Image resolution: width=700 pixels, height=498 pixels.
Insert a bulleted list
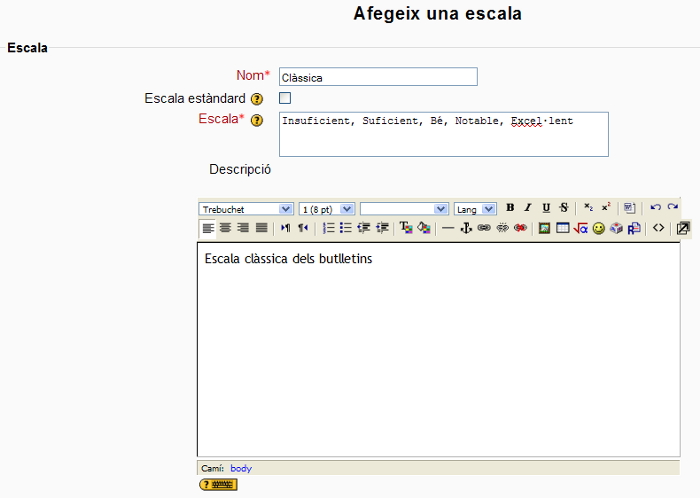click(x=346, y=228)
